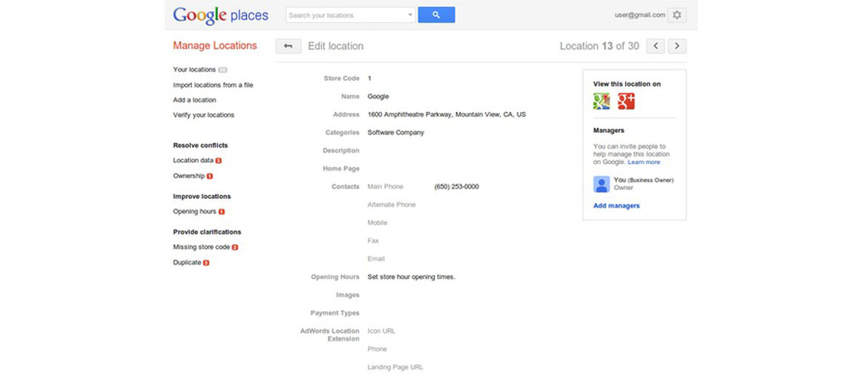Select Verify your locations
The image size is (868, 386).
pyautogui.click(x=204, y=115)
